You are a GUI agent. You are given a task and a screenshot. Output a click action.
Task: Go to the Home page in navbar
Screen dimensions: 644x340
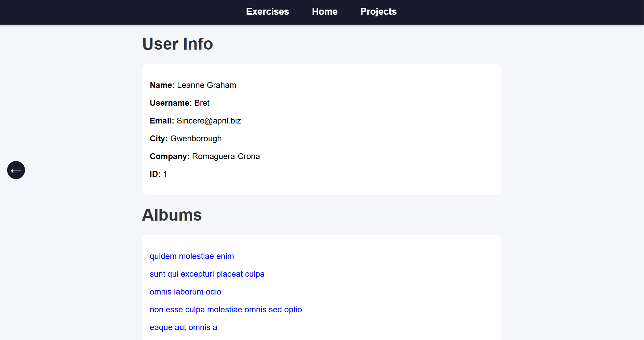coord(324,12)
